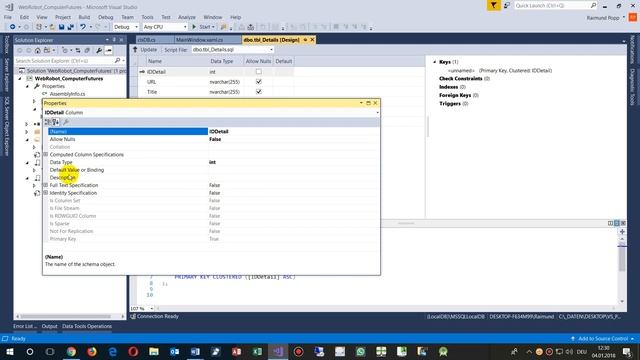
Task: Click Search Solution Explorer input field
Action: coord(65,61)
